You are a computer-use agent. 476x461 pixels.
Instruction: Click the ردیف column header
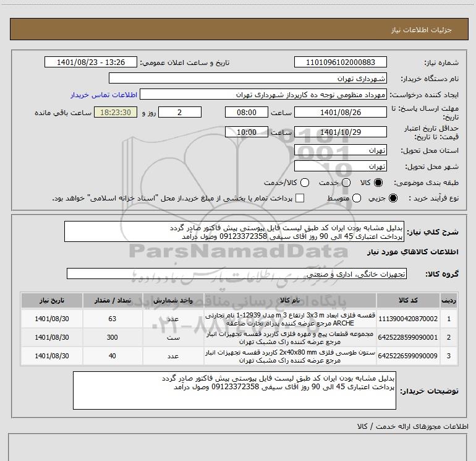[449, 300]
